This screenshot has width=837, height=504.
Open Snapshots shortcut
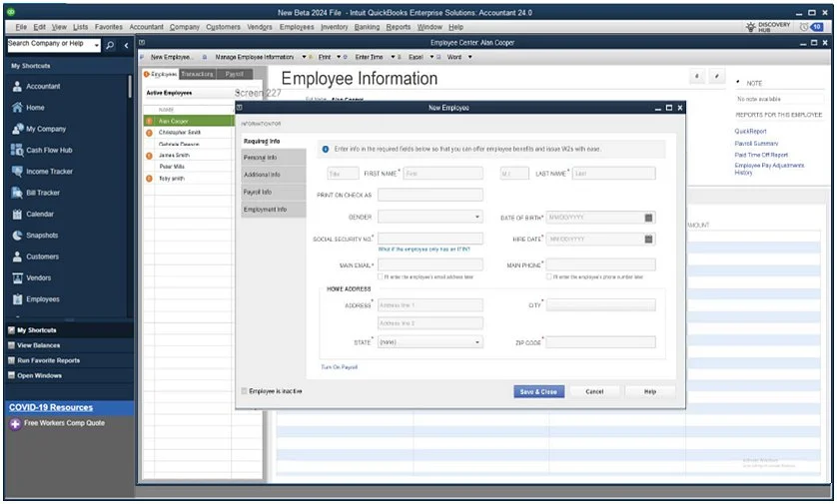pyautogui.click(x=35, y=236)
